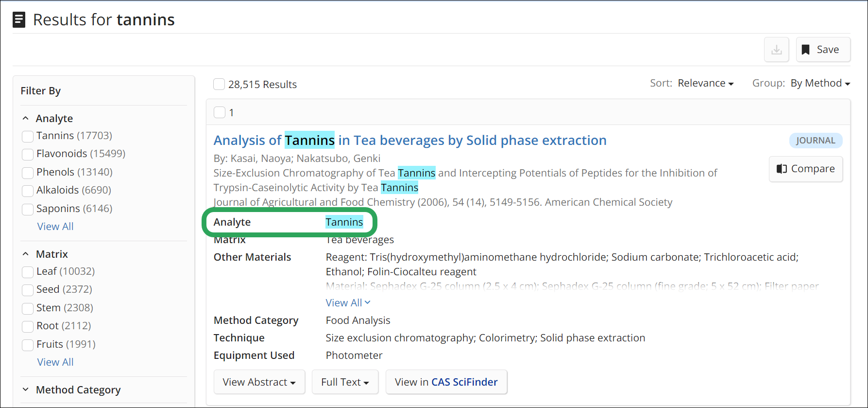Check the Root matrix filter
This screenshot has width=868, height=408.
coord(28,326)
